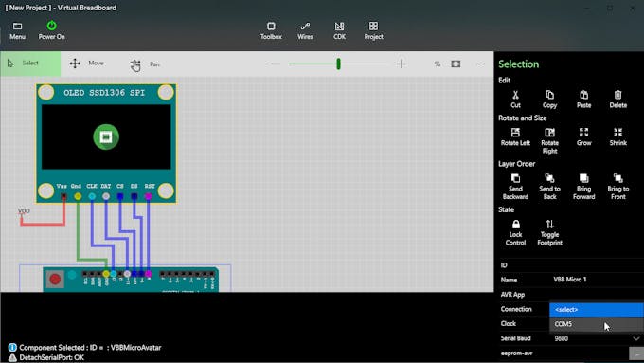Open the CDK tool

click(339, 31)
